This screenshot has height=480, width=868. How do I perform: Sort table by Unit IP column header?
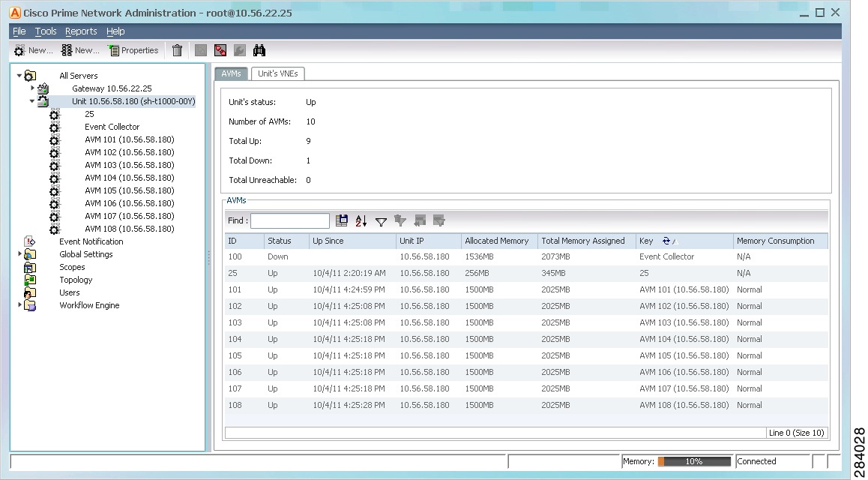pyautogui.click(x=429, y=241)
